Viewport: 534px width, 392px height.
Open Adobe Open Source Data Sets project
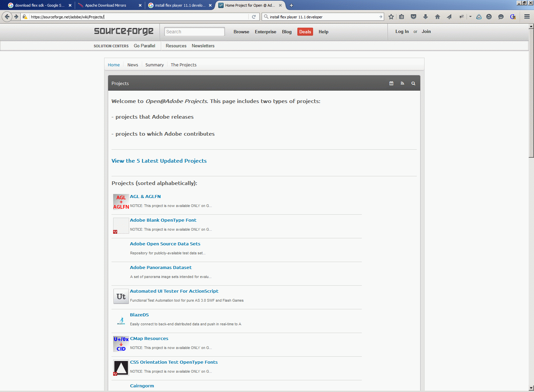point(165,244)
